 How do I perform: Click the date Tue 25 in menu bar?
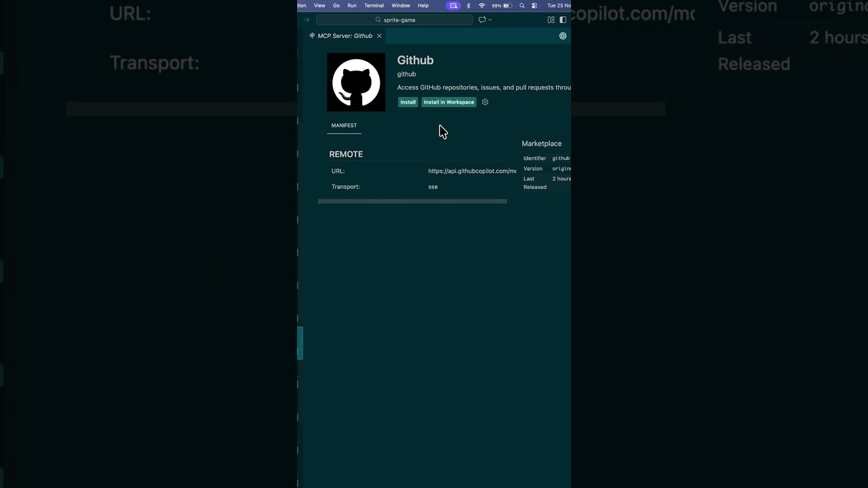tap(559, 5)
